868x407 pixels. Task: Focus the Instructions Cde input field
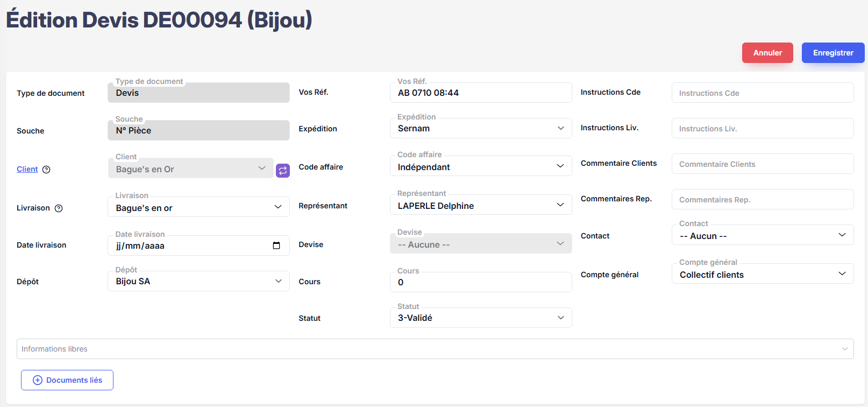coord(762,93)
